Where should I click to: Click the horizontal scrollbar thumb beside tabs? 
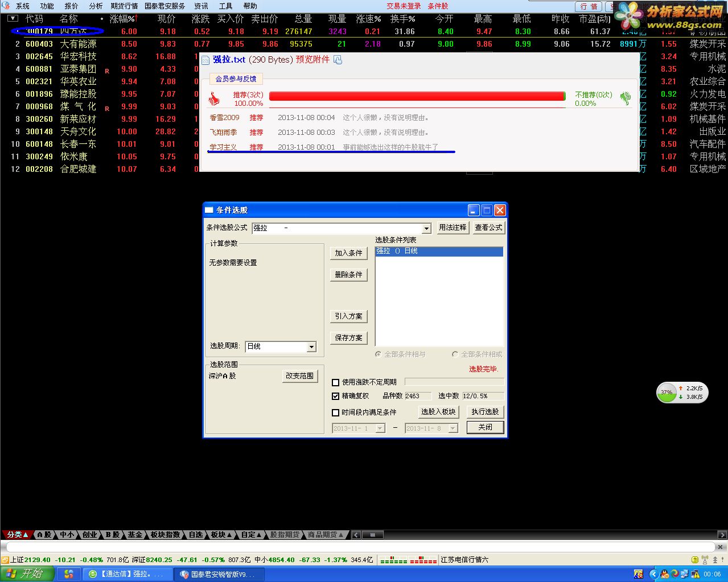coord(373,535)
